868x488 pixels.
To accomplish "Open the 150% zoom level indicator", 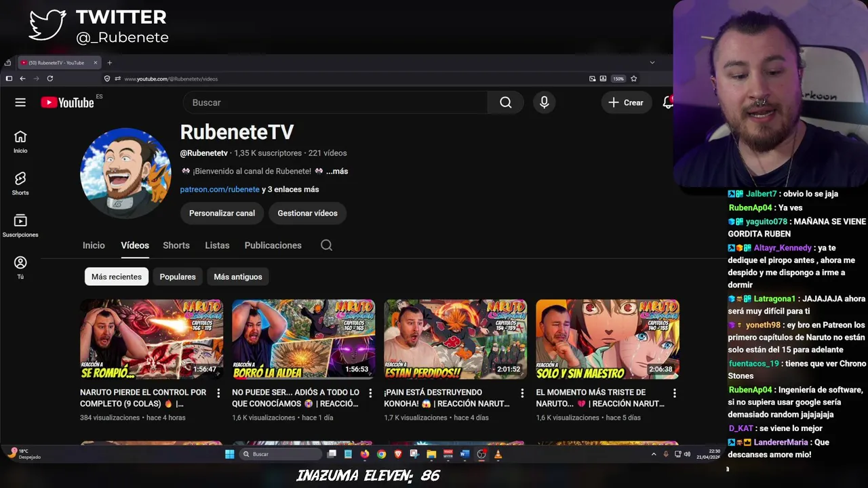I will pyautogui.click(x=618, y=79).
